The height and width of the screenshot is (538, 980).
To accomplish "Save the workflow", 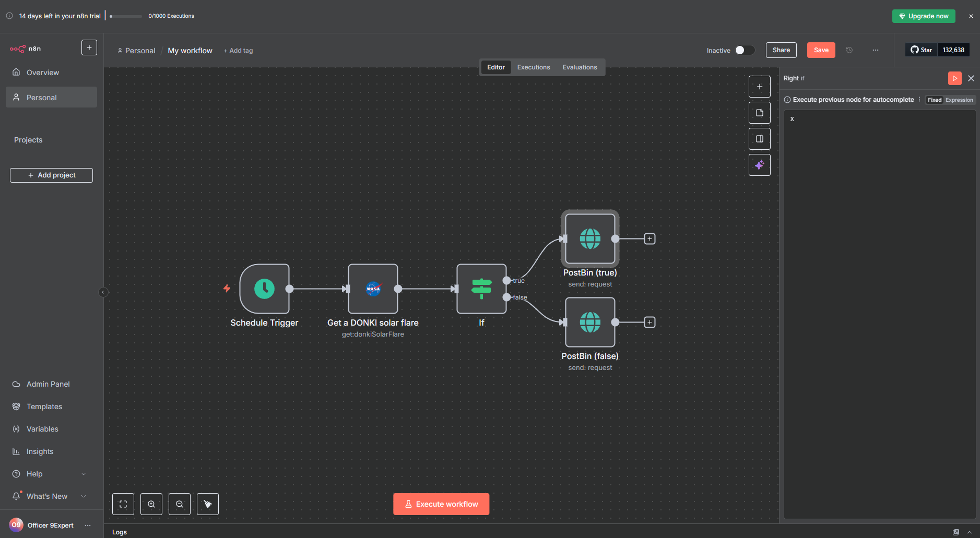I will click(821, 50).
